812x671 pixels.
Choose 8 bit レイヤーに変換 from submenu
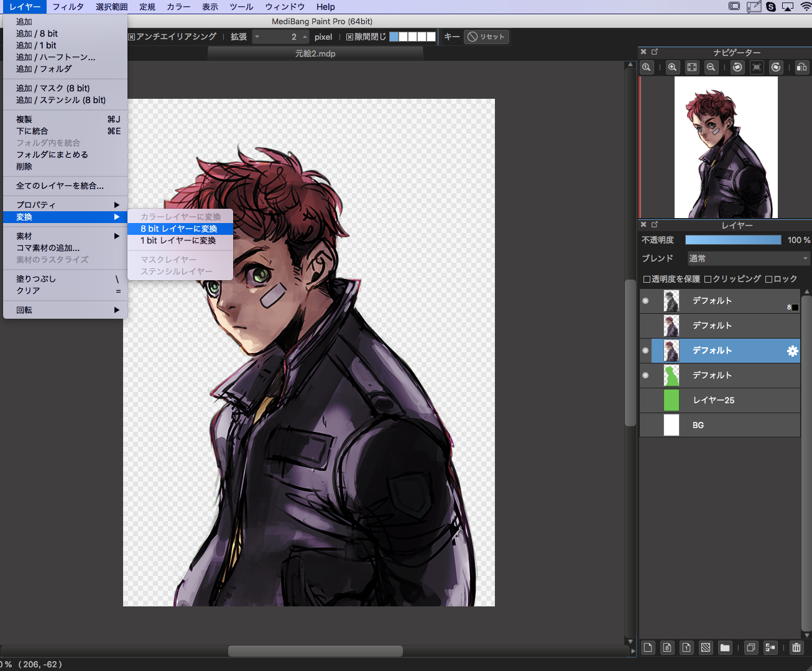pos(179,229)
